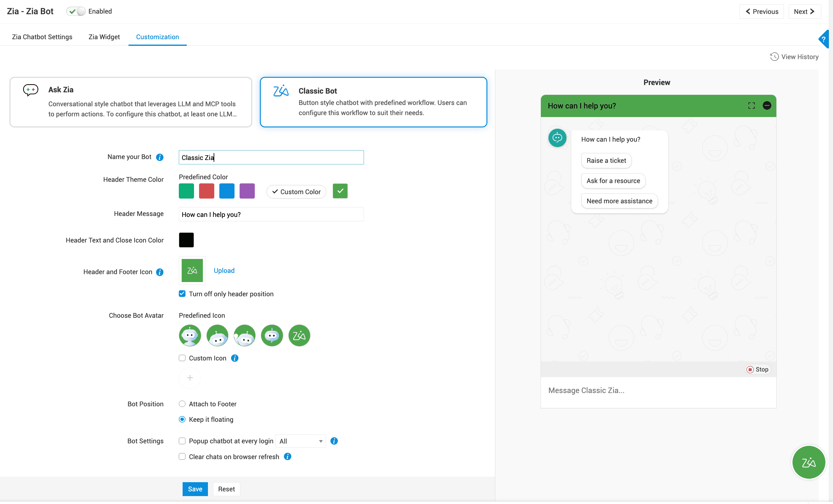Click the info icon beside Header and Footer Icon
Screen dimensions: 833x504
(160, 272)
